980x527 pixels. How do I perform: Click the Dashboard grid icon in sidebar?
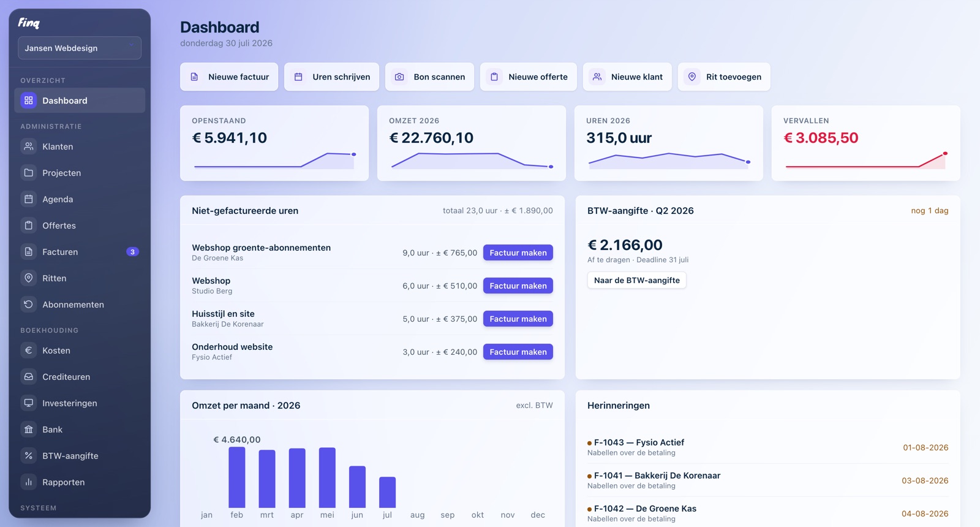tap(29, 100)
